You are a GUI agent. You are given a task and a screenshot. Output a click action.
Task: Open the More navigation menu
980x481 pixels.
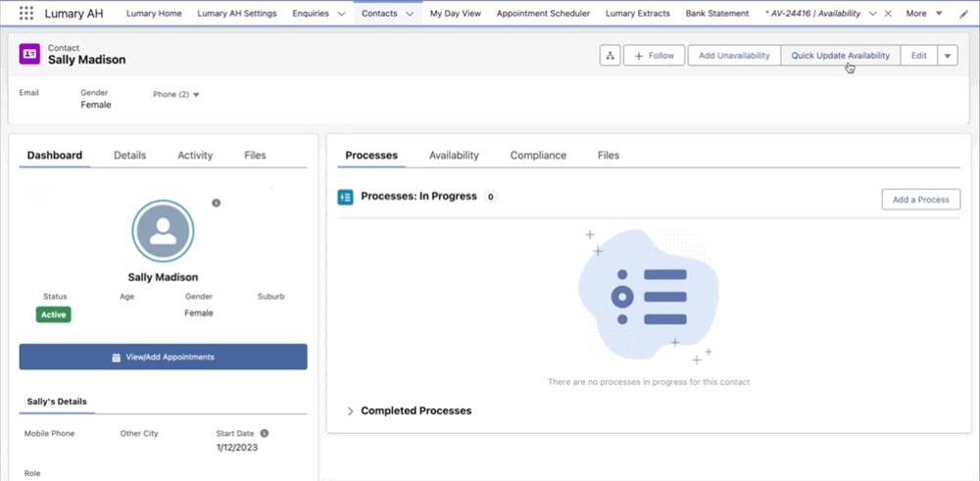click(924, 14)
